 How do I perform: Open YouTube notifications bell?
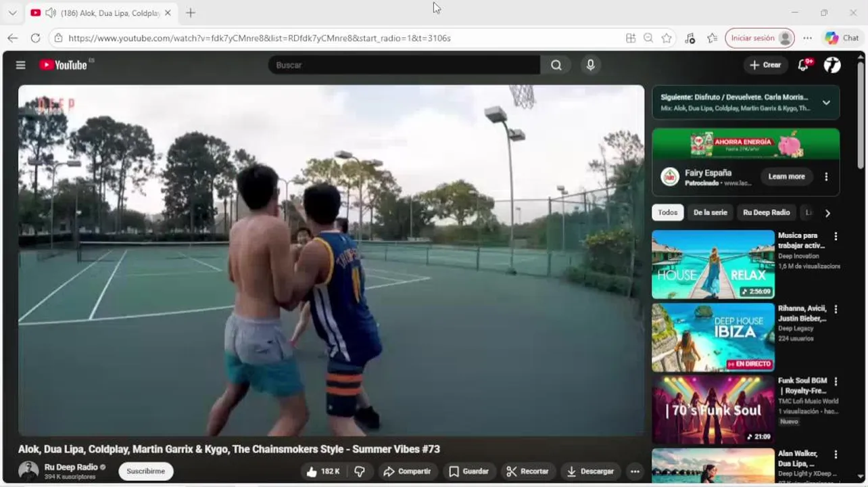tap(803, 65)
